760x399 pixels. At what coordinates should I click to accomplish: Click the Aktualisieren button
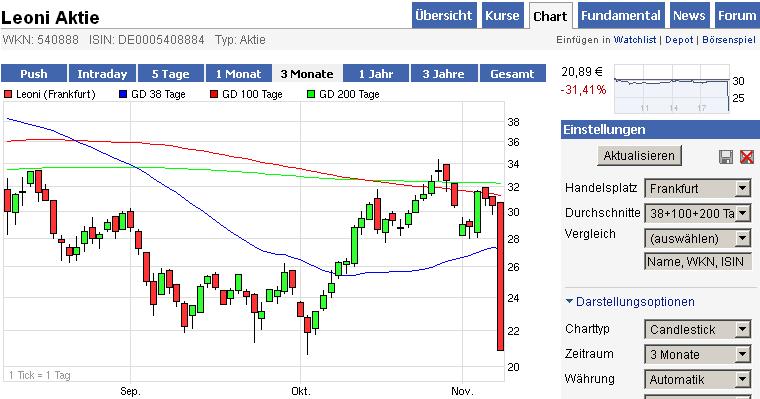tap(639, 156)
